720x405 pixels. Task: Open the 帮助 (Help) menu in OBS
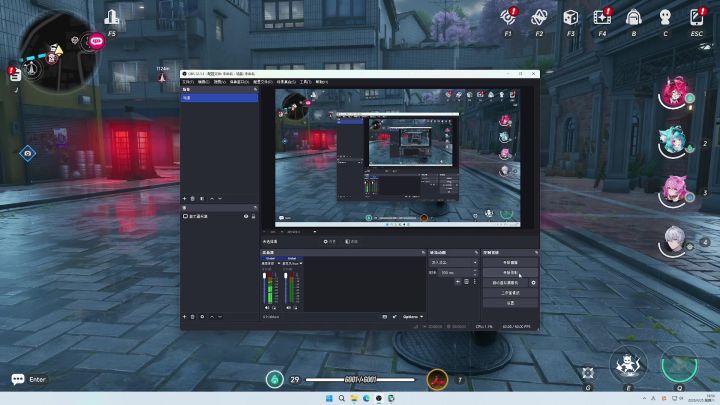pyautogui.click(x=321, y=82)
